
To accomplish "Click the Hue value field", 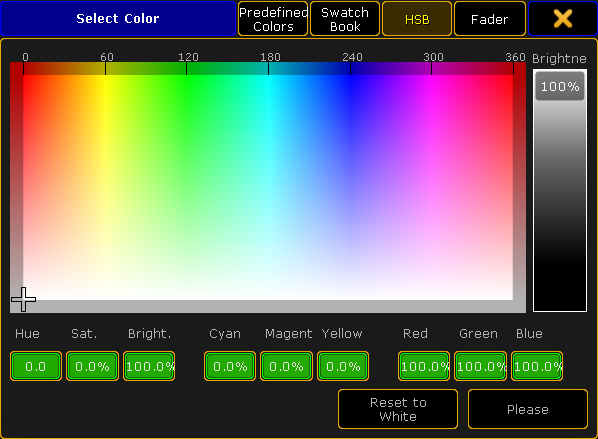I will (36, 366).
